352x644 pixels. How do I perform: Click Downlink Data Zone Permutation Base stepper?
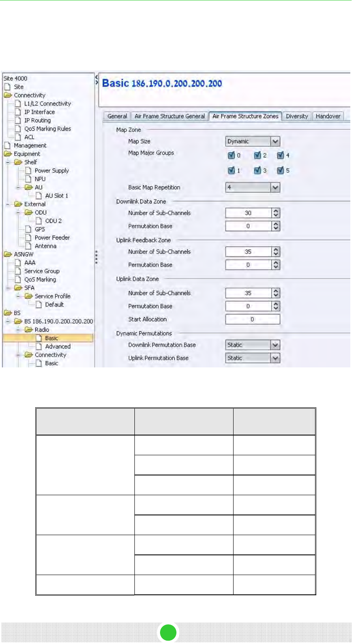click(x=276, y=226)
